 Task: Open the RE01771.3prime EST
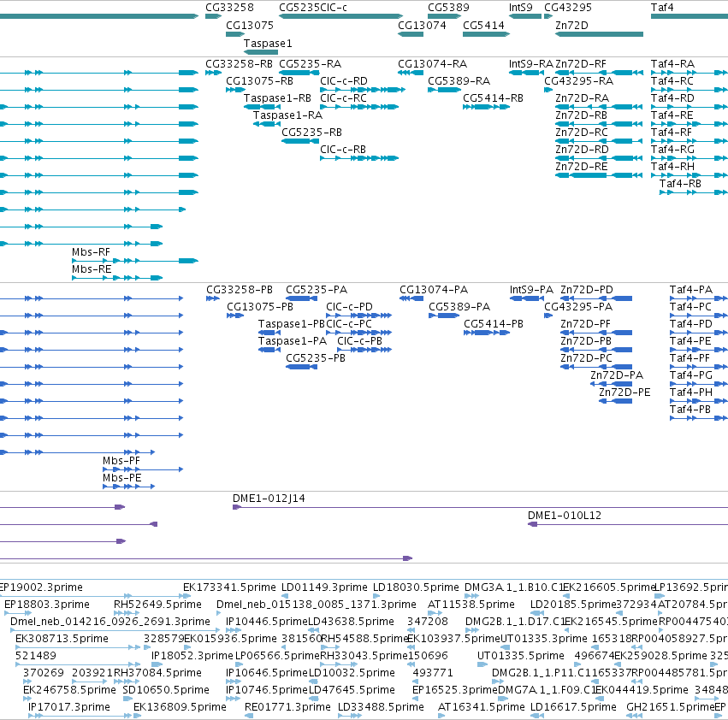pyautogui.click(x=249, y=716)
